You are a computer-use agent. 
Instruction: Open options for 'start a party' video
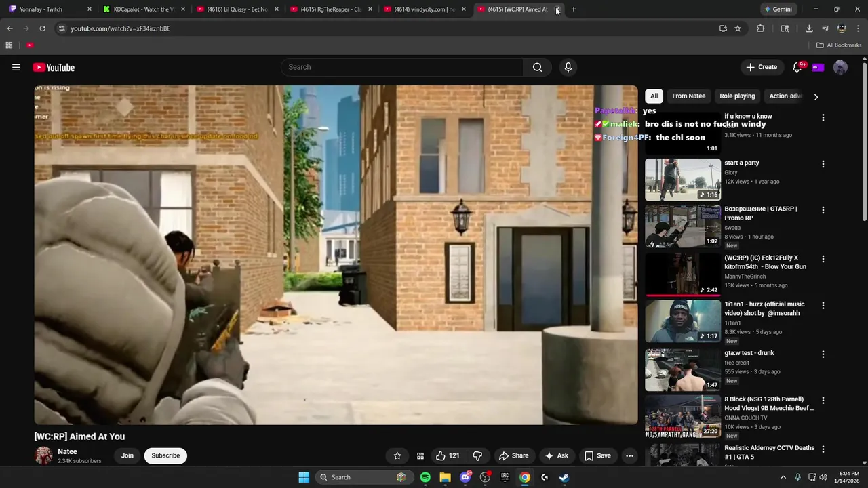[823, 164]
